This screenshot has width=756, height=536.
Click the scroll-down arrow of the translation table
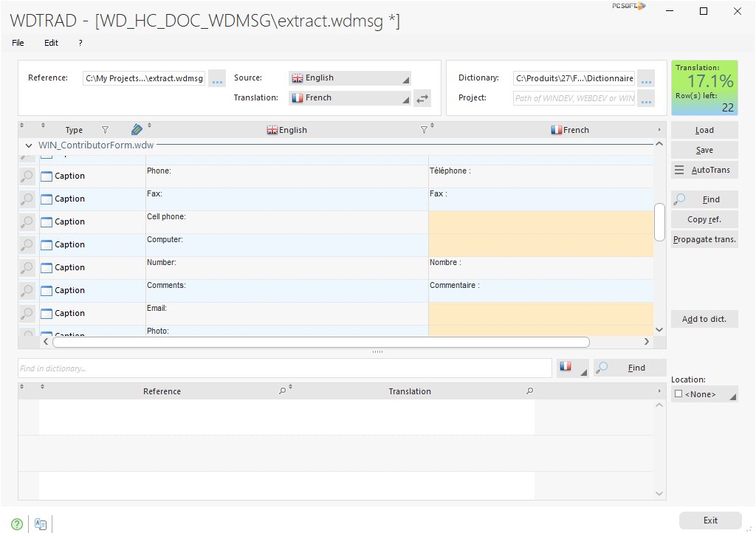pyautogui.click(x=659, y=330)
